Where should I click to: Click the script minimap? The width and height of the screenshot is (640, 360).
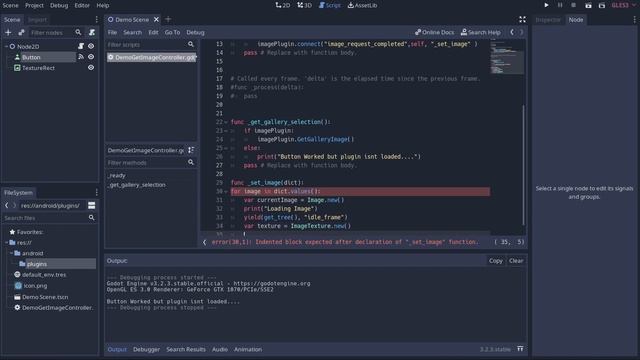507,56
